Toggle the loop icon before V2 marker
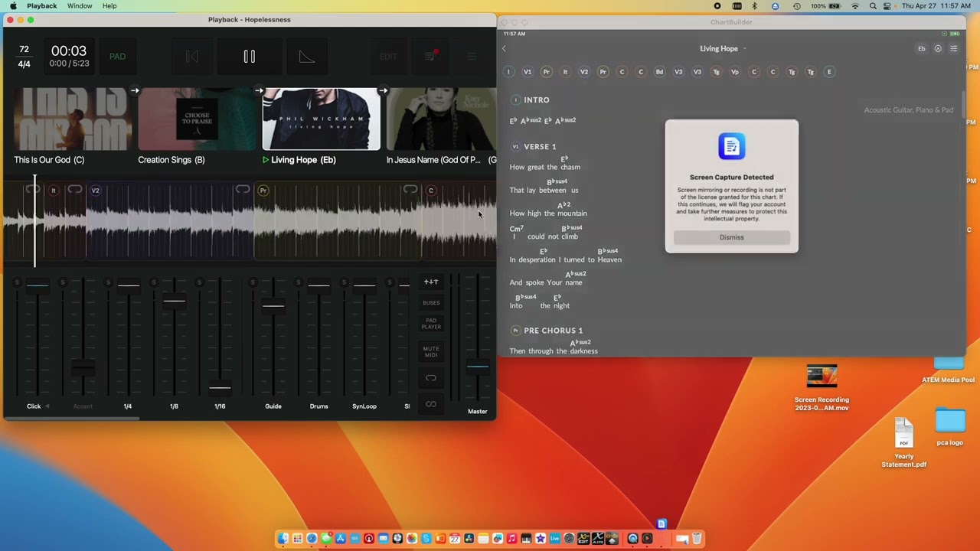The image size is (980, 551). pos(75,190)
